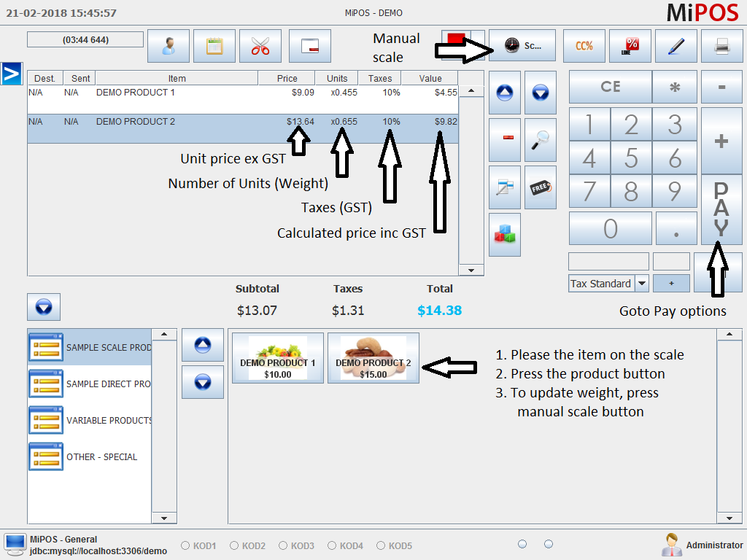Click the 0 key on the keypad
The width and height of the screenshot is (747, 560).
(x=611, y=228)
